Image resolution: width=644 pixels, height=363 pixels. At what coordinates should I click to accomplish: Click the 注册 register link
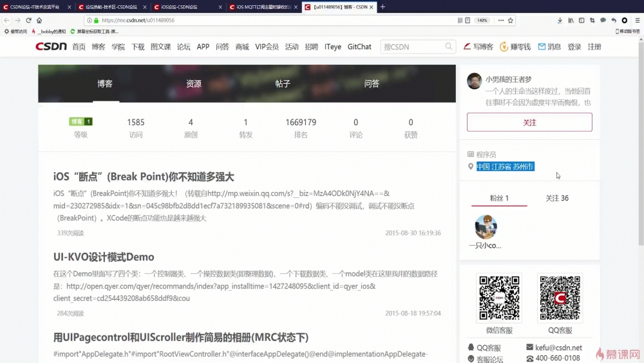click(x=594, y=47)
